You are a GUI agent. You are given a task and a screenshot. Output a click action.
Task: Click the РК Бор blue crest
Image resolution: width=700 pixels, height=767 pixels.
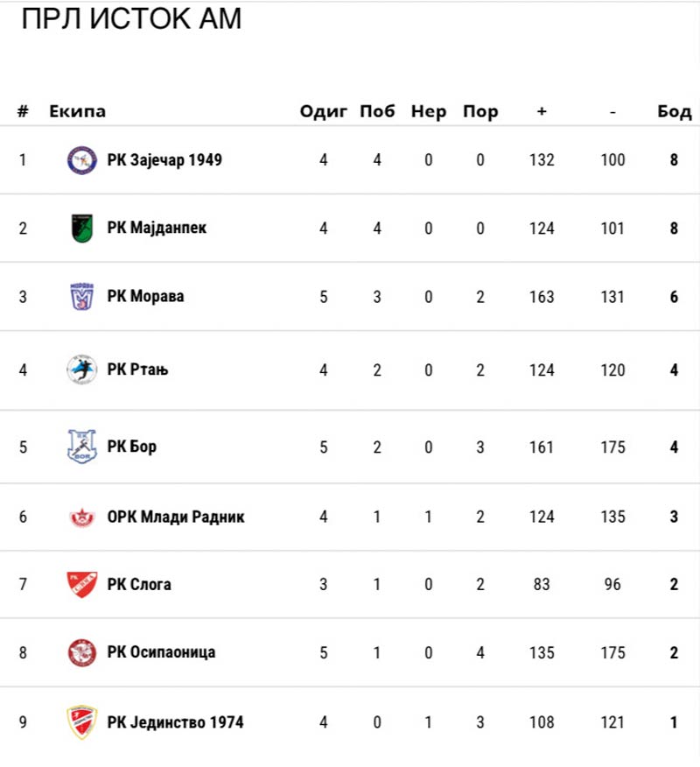pyautogui.click(x=82, y=447)
